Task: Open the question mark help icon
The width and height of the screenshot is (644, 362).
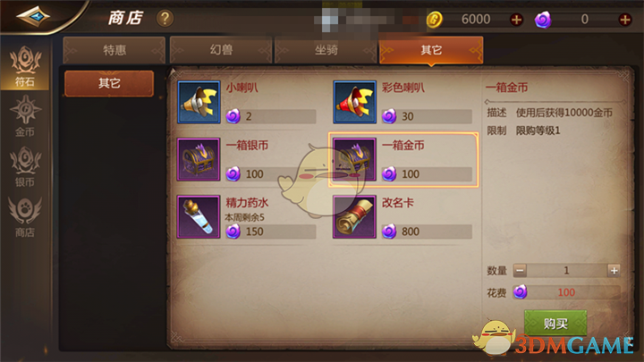Action: tap(165, 19)
